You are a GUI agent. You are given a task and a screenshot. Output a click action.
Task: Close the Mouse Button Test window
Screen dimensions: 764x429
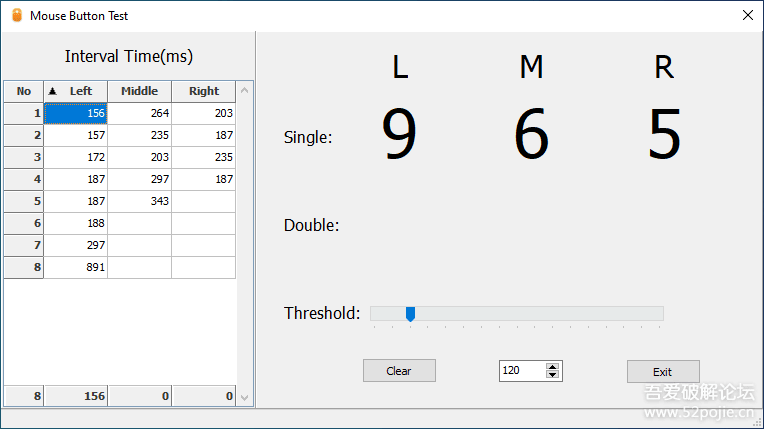click(x=747, y=16)
